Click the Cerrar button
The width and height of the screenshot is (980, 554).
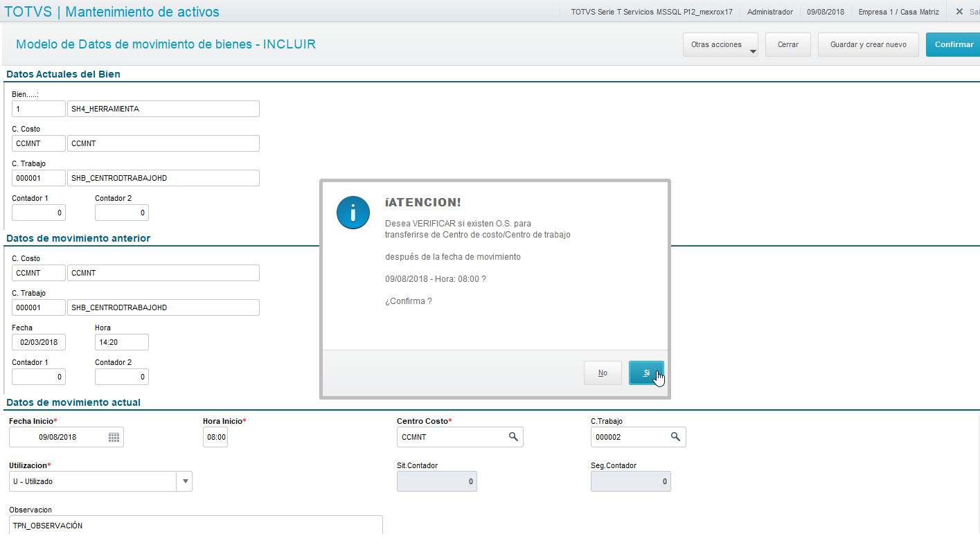click(x=788, y=44)
